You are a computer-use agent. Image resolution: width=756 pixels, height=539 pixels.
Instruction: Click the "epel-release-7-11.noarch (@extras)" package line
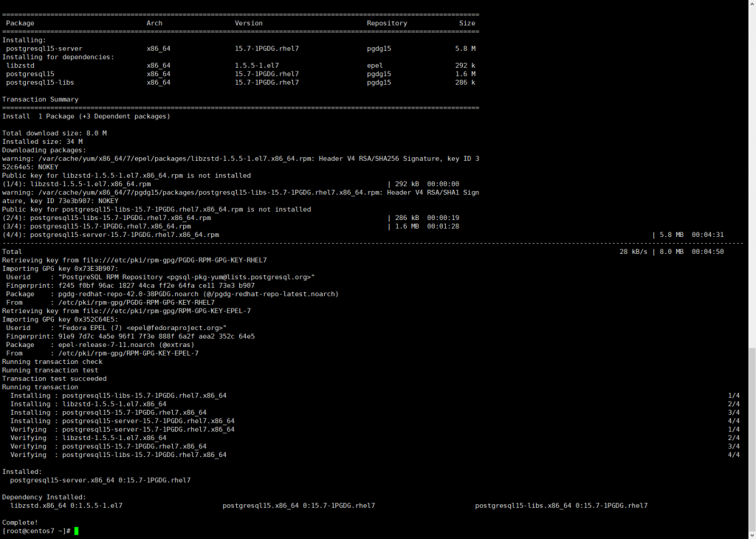point(100,345)
